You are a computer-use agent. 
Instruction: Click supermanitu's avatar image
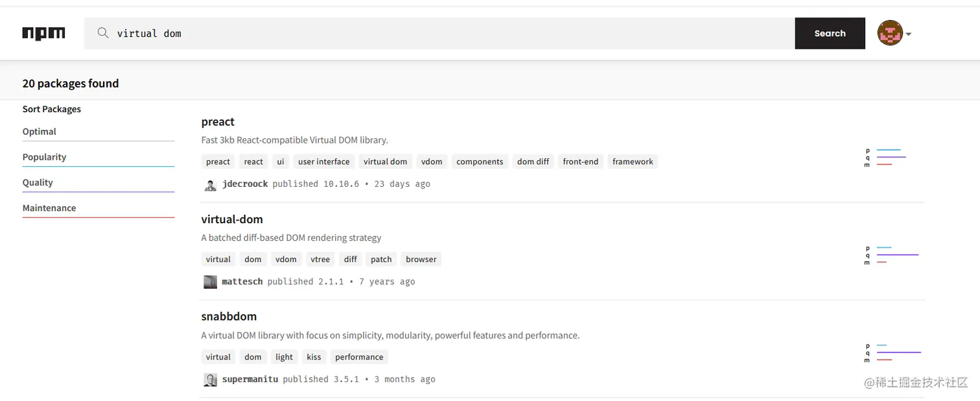coord(210,380)
